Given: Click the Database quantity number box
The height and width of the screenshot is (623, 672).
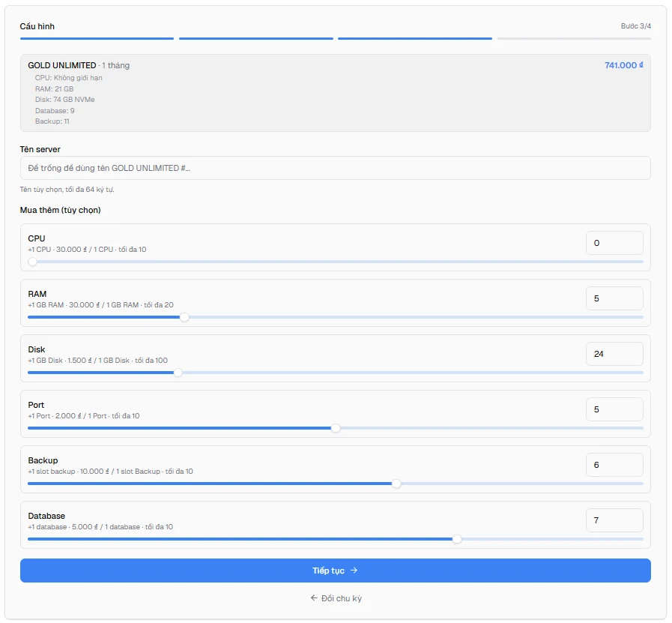Looking at the screenshot, I should coord(614,520).
